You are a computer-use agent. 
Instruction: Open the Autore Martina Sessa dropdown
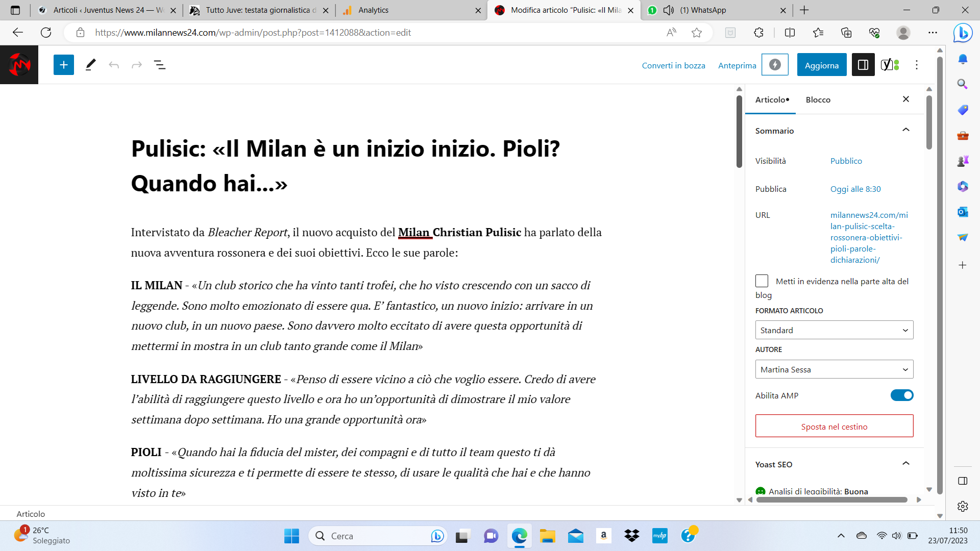pos(834,369)
